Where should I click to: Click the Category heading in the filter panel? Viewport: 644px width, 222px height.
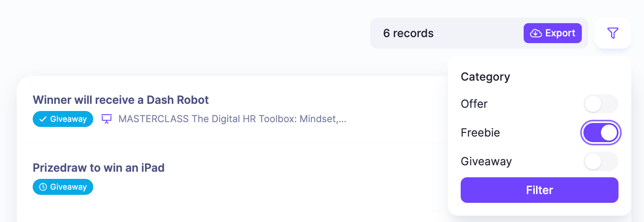[x=485, y=77]
